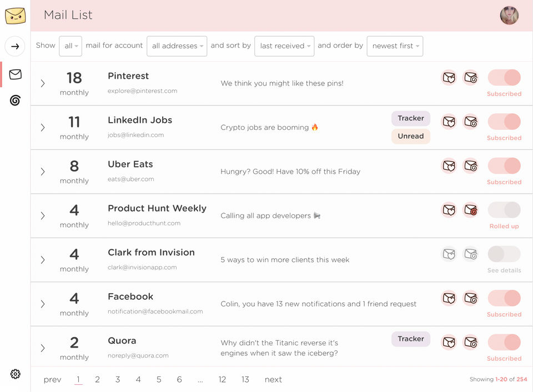533x392 pixels.
Task: Open the mail list envelope sidebar icon
Action: tap(16, 74)
